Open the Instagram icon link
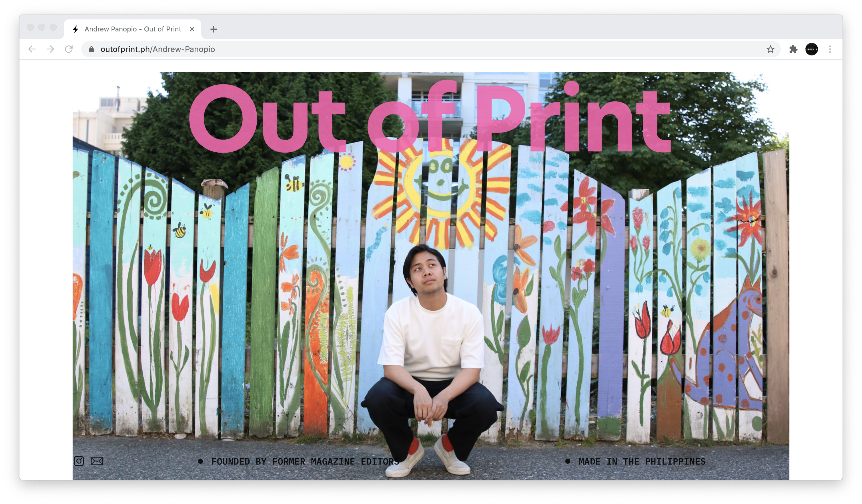This screenshot has width=862, height=504. [79, 461]
